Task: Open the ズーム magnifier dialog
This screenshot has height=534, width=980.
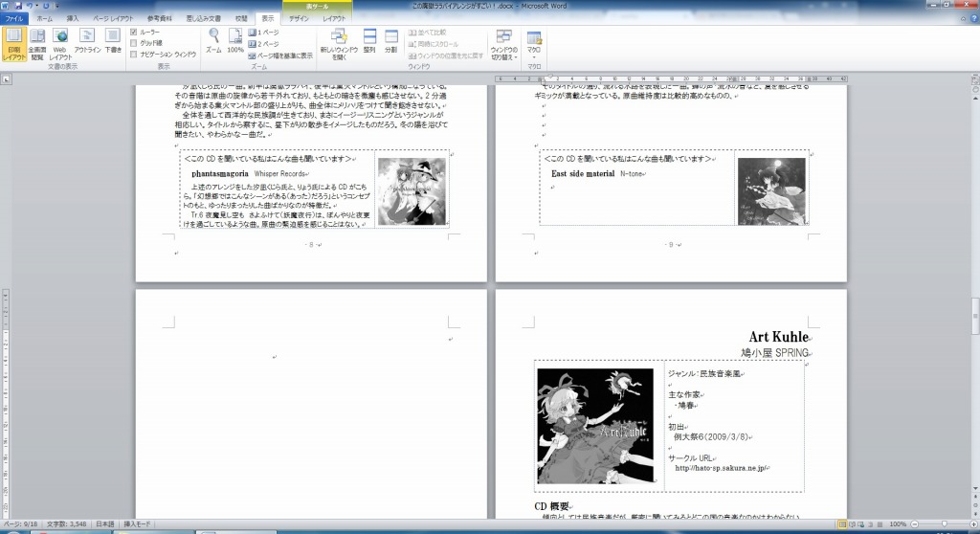Action: point(213,40)
